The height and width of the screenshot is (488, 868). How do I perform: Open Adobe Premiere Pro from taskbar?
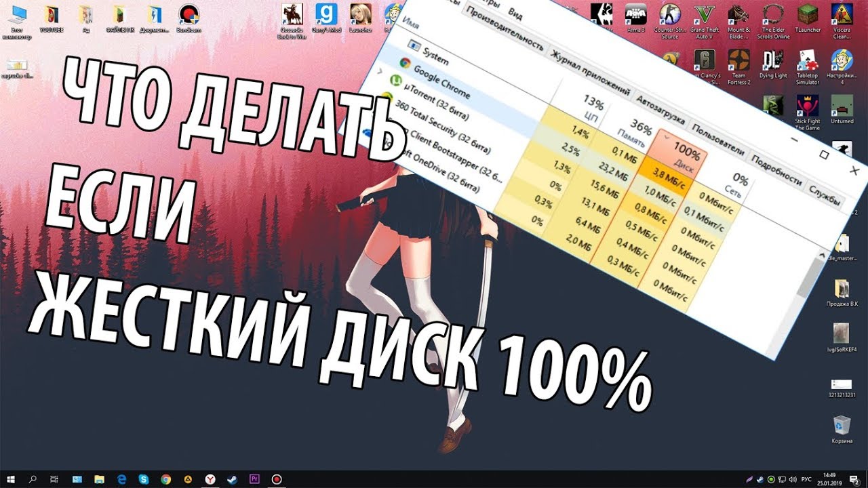[x=254, y=479]
